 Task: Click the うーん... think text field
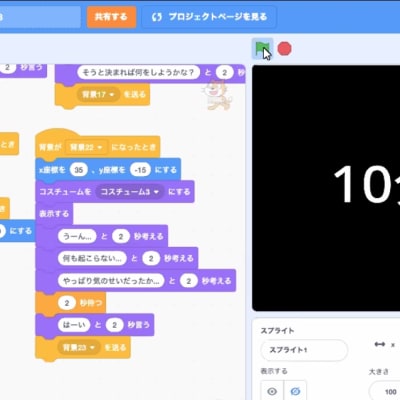pyautogui.click(x=77, y=236)
